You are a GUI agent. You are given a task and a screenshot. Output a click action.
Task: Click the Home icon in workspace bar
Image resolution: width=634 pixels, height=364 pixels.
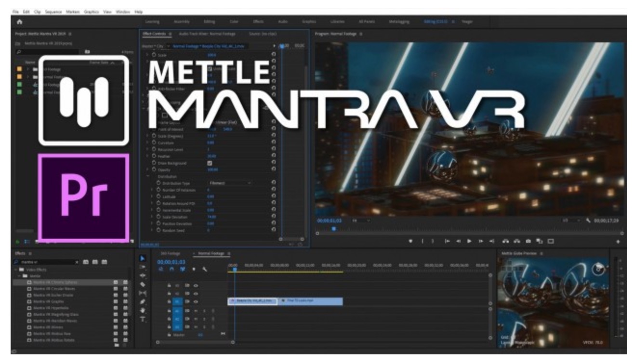[x=19, y=22]
